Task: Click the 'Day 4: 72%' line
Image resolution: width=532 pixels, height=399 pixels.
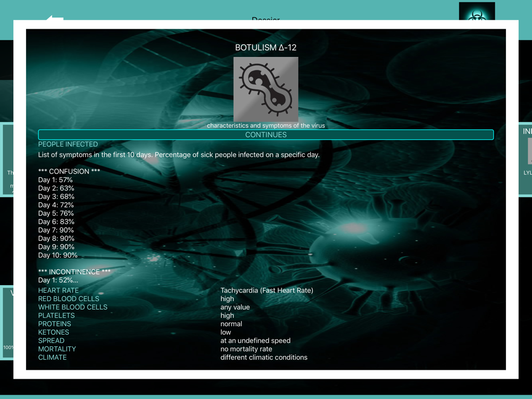Action: 56,205
